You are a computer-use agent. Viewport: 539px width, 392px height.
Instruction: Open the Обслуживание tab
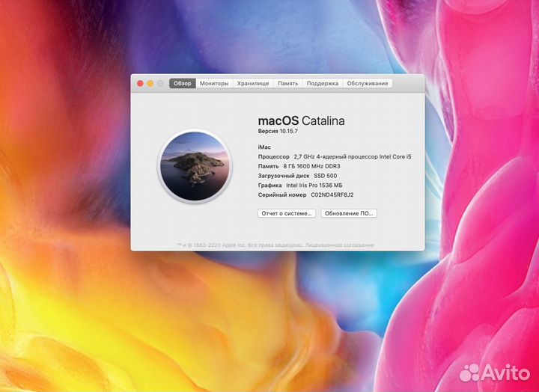coord(368,84)
